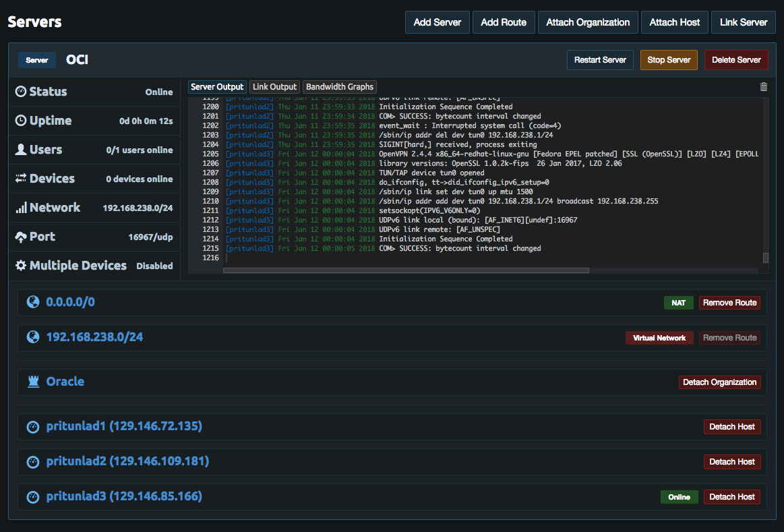Click the trash icon to clear output
This screenshot has width=784, height=532.
[763, 87]
